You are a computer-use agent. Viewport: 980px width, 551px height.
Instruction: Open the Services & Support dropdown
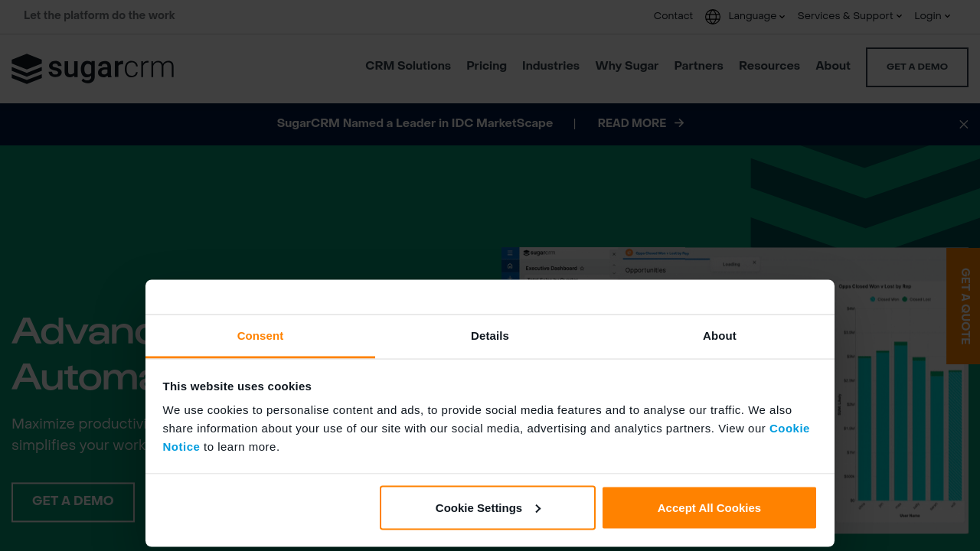pyautogui.click(x=849, y=16)
